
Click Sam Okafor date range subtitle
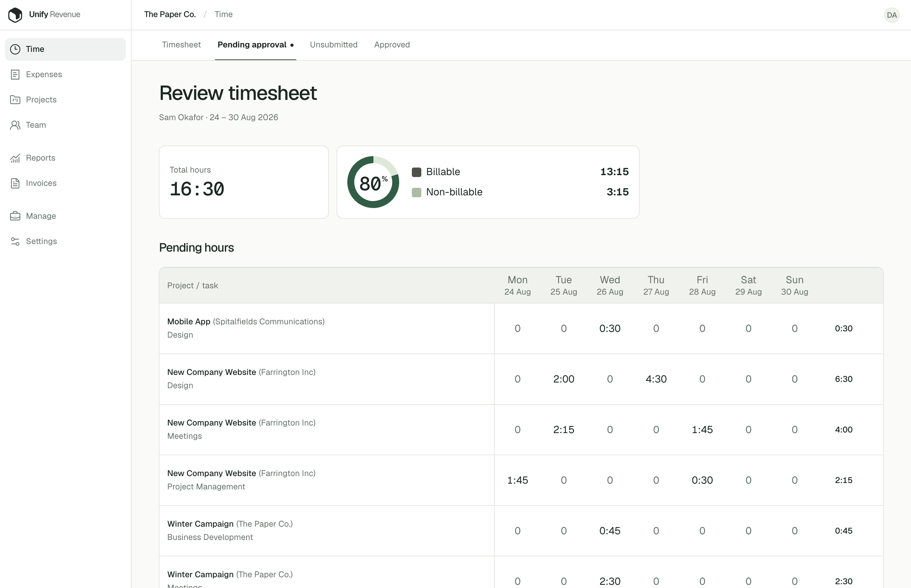coord(219,118)
